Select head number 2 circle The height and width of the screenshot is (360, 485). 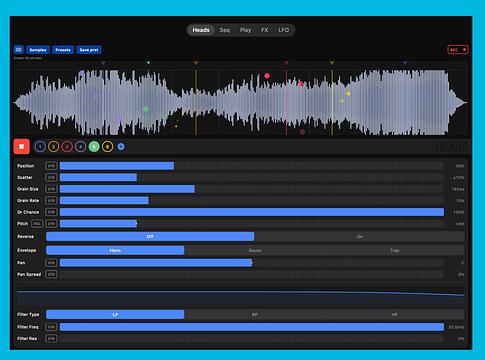pos(53,147)
